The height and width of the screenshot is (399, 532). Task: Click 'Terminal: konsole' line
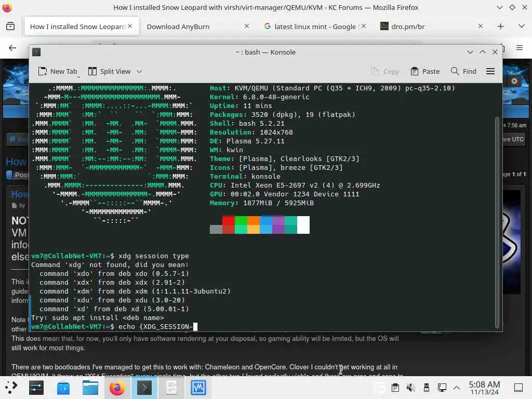(245, 177)
